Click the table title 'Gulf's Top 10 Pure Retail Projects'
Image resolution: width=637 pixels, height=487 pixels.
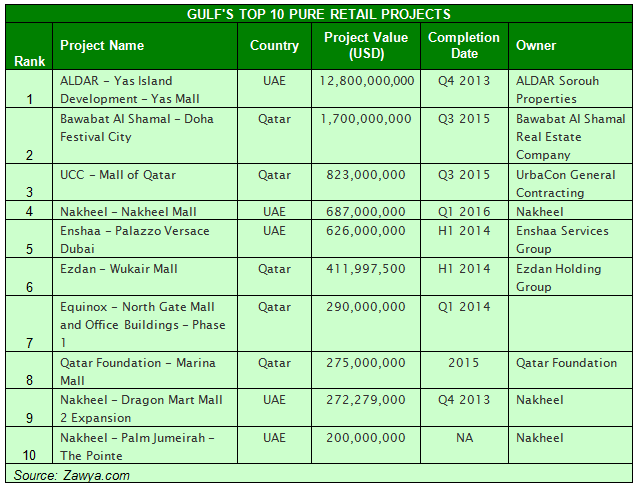[318, 14]
